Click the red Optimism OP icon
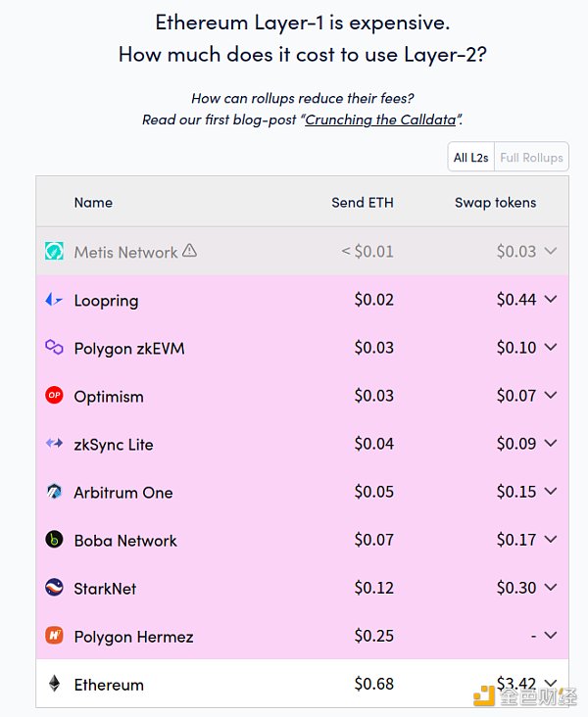Screen dimensions: 588x717 [x=54, y=395]
